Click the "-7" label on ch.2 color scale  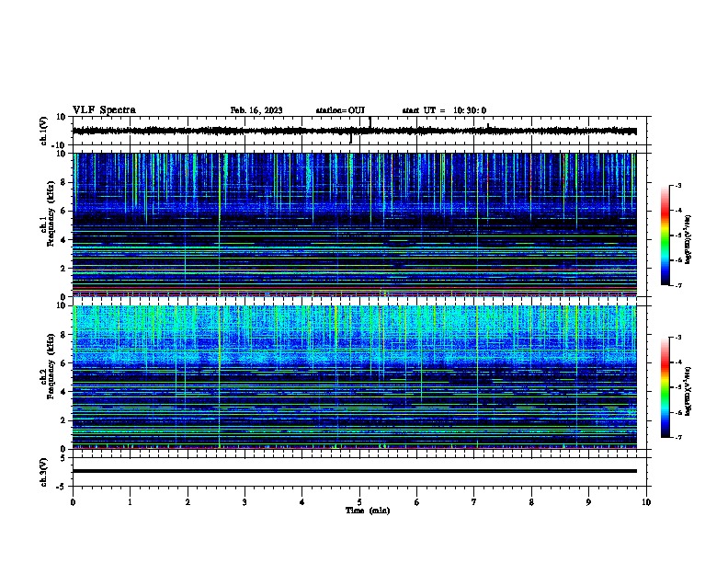677,438
